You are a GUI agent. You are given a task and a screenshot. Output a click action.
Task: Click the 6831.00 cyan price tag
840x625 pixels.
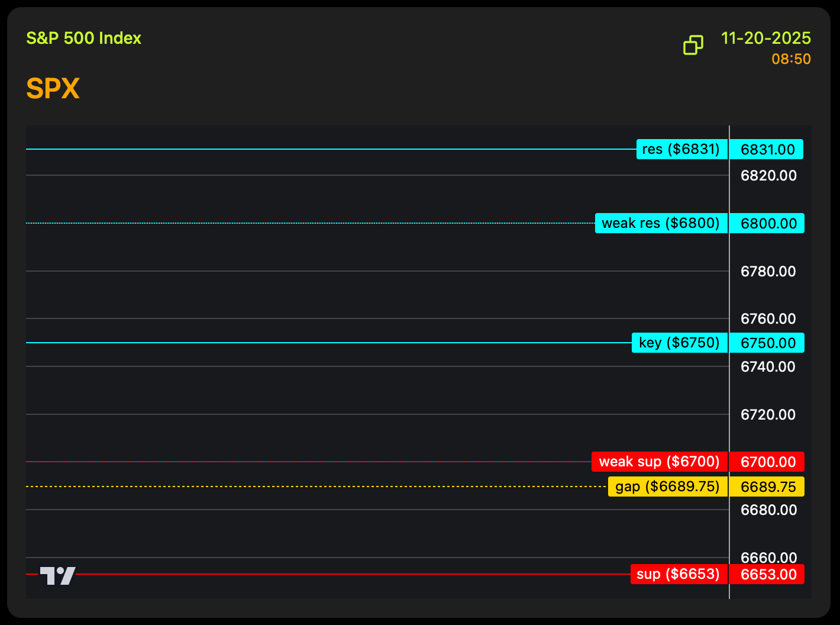(x=767, y=149)
